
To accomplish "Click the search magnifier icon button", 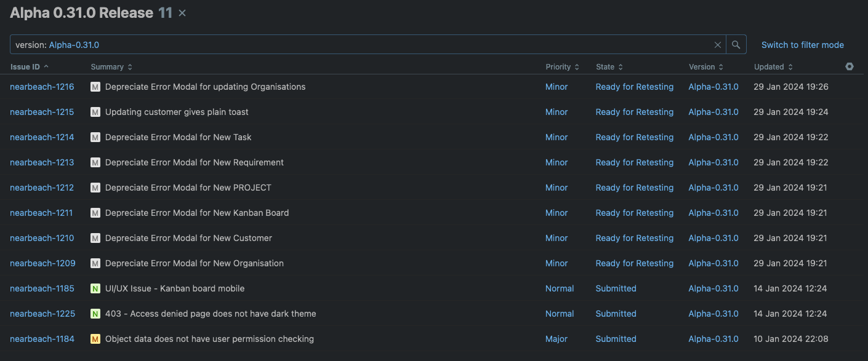I will pyautogui.click(x=736, y=45).
